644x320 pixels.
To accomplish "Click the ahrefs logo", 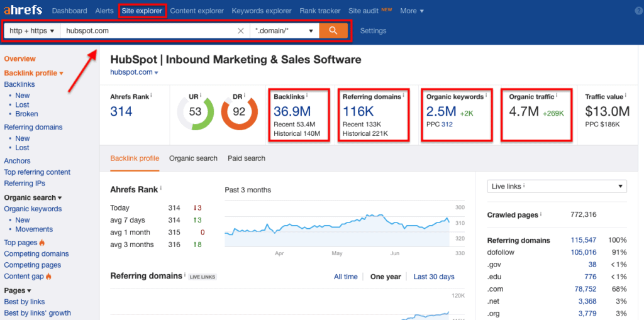I will (23, 10).
